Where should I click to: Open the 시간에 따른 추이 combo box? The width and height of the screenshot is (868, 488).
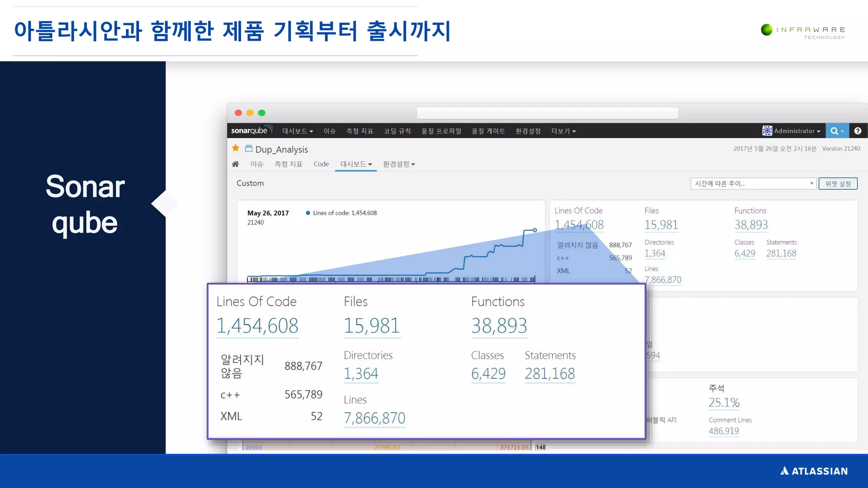(x=753, y=183)
